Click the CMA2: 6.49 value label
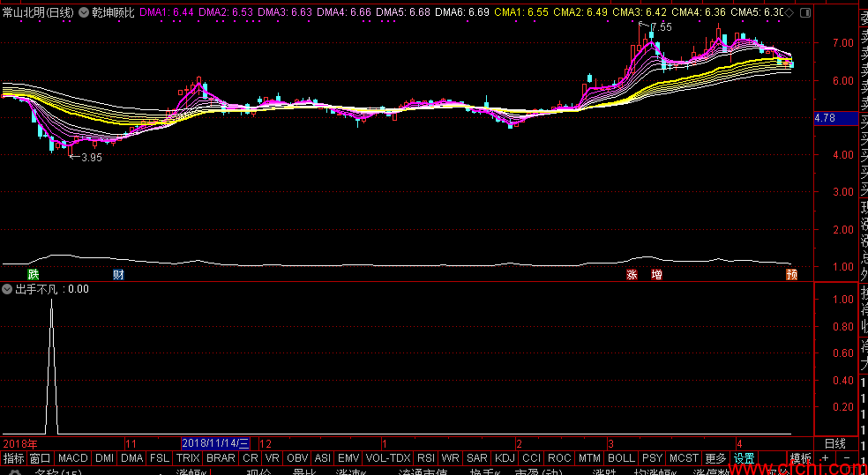 pyautogui.click(x=580, y=12)
